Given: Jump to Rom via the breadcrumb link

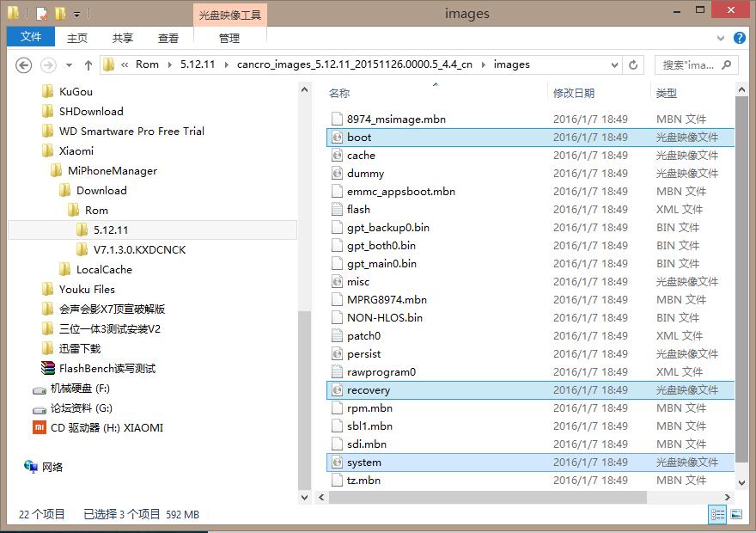Looking at the screenshot, I should pos(145,64).
